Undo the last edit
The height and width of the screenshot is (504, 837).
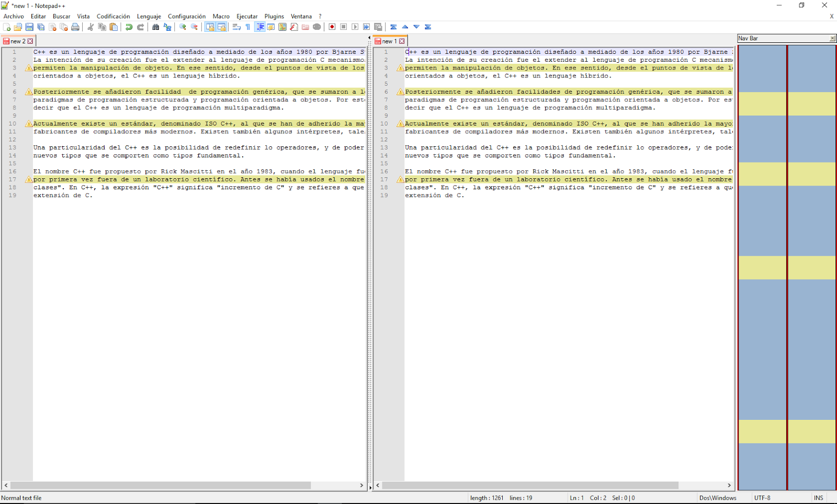click(129, 27)
